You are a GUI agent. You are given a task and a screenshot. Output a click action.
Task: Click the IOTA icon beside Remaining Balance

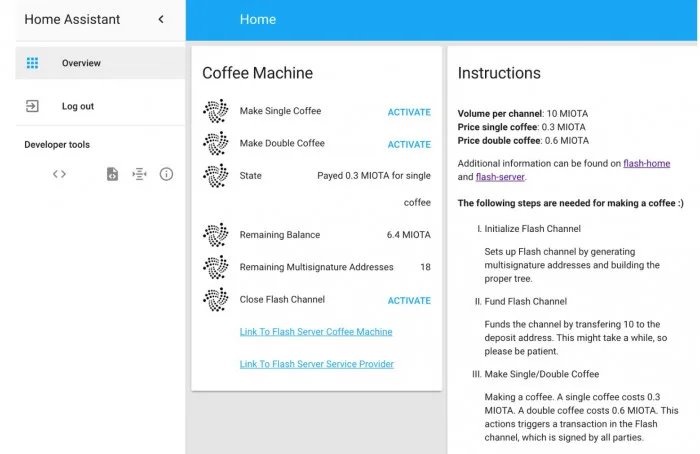coord(215,235)
